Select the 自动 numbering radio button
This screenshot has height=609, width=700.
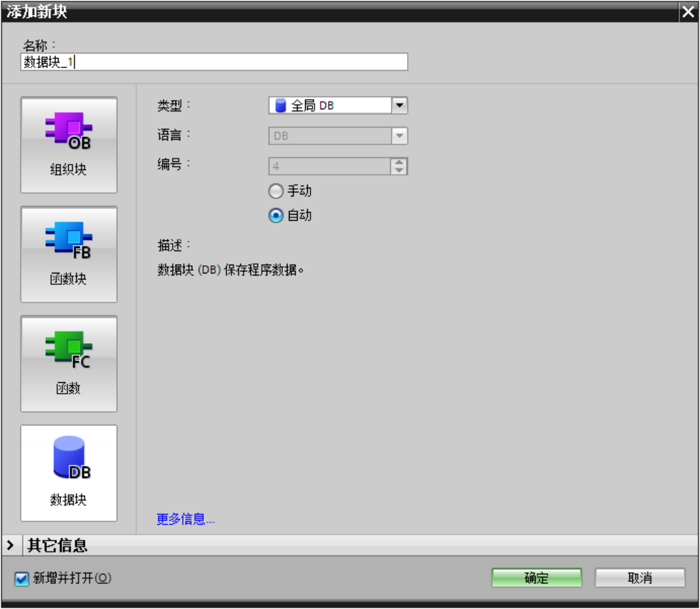coord(275,216)
